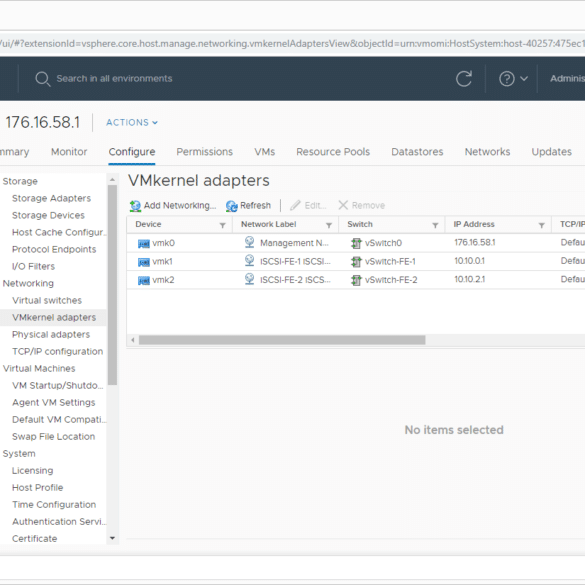585x585 pixels.
Task: Open the Network Label column filter
Action: point(329,225)
